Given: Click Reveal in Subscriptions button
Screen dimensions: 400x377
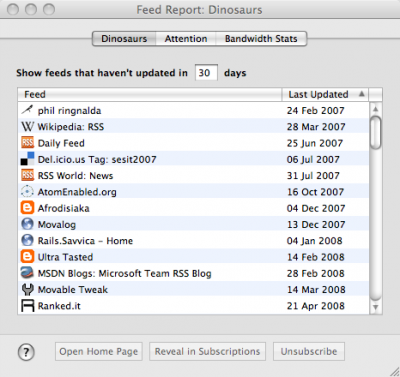Looking at the screenshot, I should pyautogui.click(x=207, y=351).
